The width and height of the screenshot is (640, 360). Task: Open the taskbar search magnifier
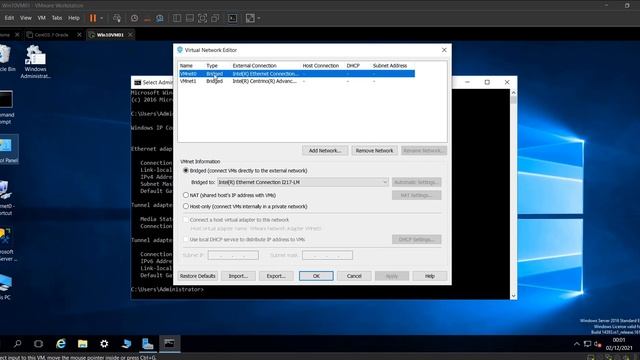click(18, 344)
